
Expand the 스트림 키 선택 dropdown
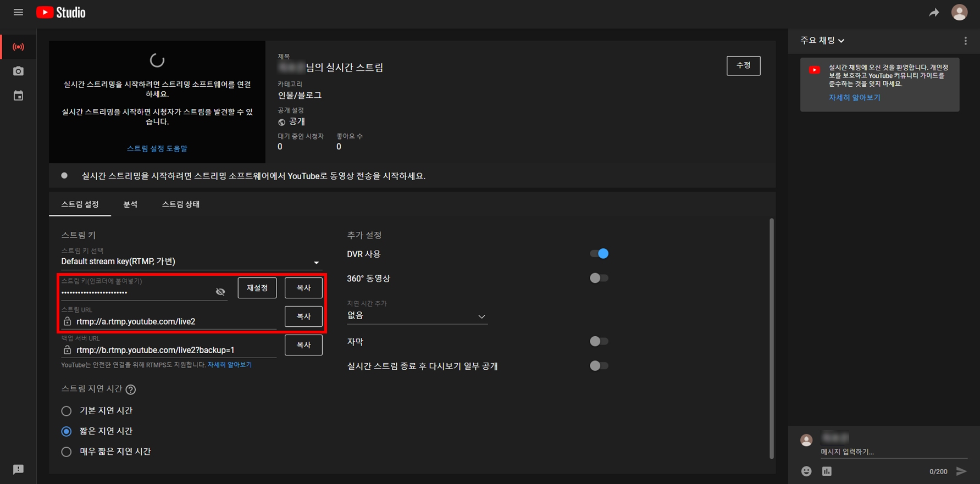(x=191, y=262)
